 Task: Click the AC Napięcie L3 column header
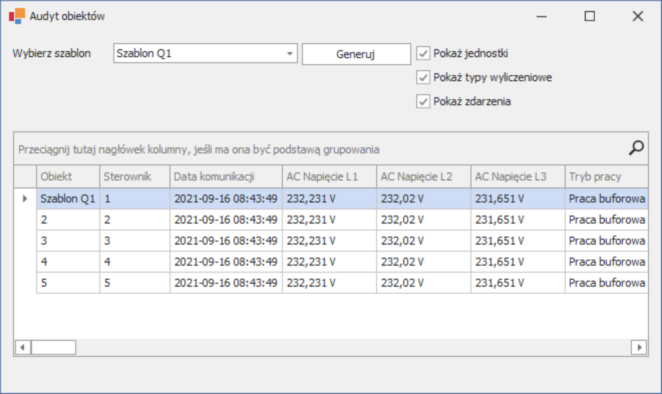(518, 177)
